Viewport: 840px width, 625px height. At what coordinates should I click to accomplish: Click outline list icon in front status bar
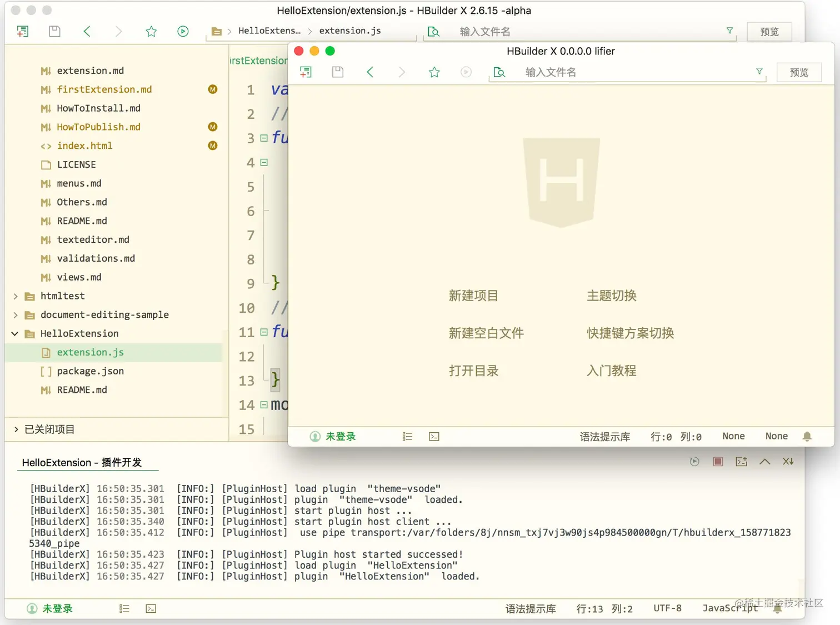pyautogui.click(x=407, y=437)
